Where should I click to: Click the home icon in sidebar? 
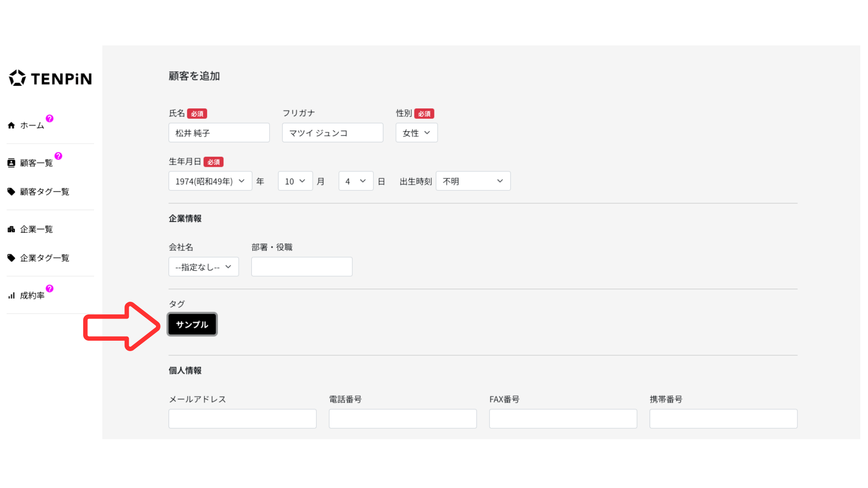click(11, 126)
